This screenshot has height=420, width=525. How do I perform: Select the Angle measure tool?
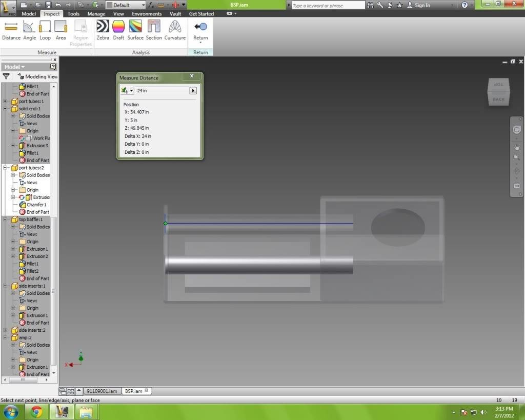pyautogui.click(x=29, y=30)
